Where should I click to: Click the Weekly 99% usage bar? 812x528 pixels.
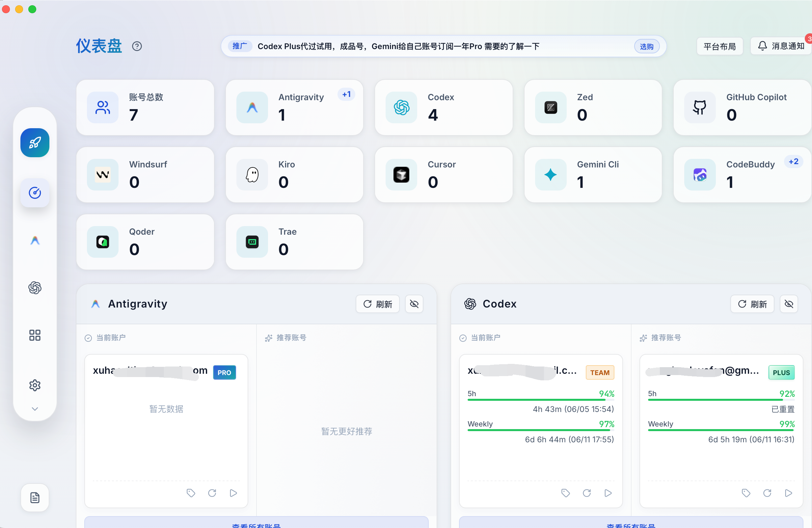[x=721, y=430]
